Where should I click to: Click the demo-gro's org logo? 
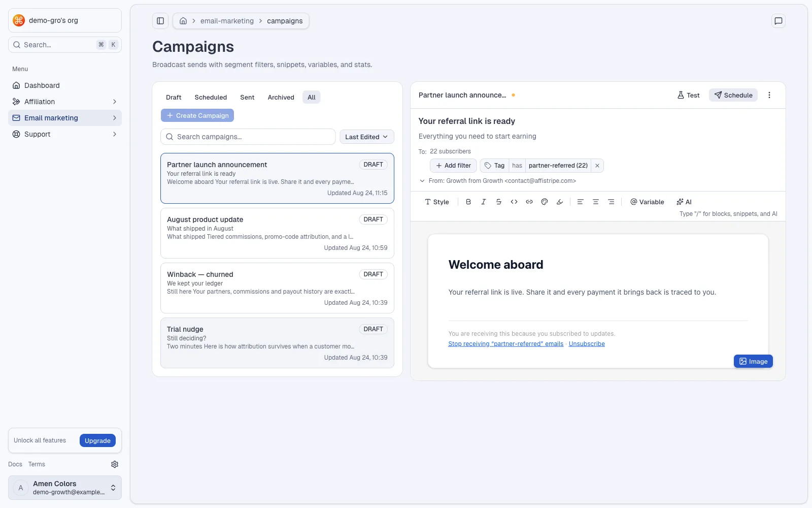point(19,20)
